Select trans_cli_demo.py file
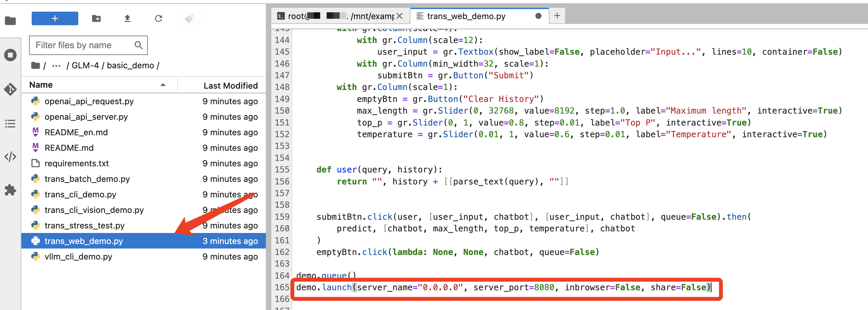 click(144, 194)
